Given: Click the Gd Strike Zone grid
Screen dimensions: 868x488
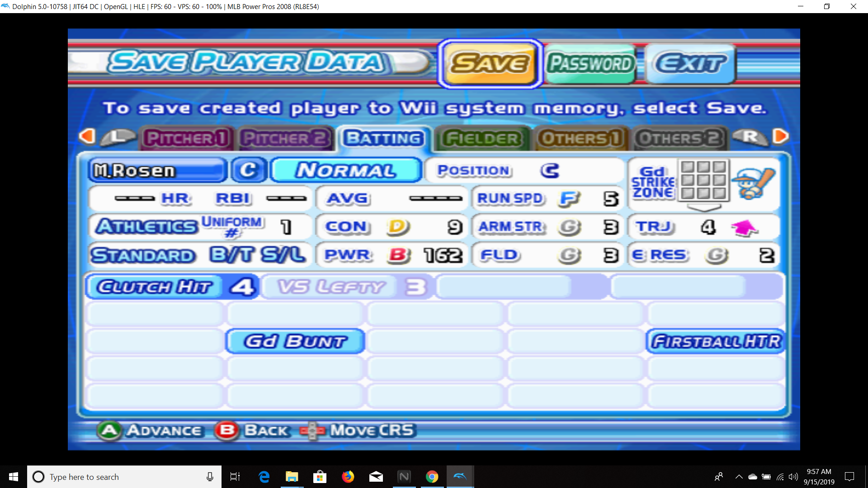Looking at the screenshot, I should tap(703, 180).
